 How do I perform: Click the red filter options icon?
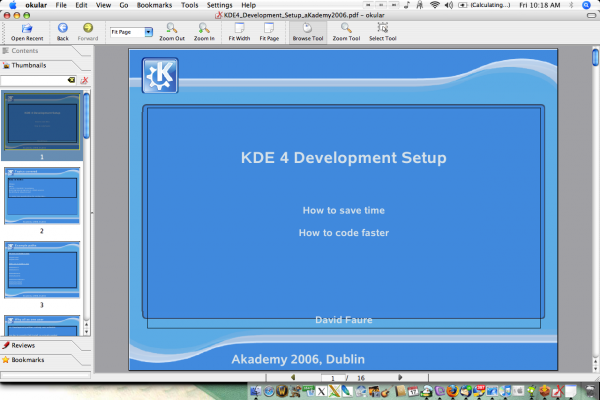click(84, 80)
